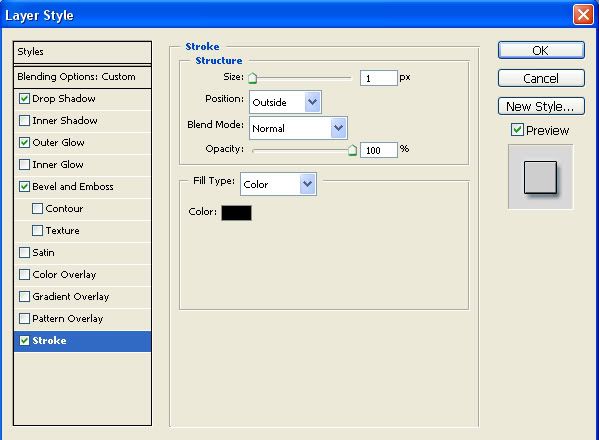Open the Outer Glow settings label
This screenshot has height=440, width=599.
point(58,142)
